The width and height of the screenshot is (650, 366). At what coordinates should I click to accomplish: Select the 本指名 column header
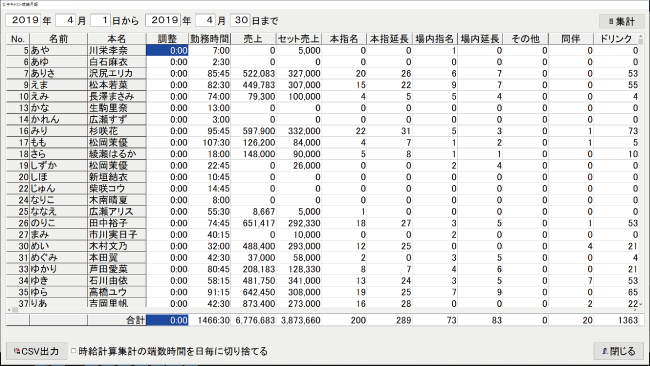click(344, 39)
